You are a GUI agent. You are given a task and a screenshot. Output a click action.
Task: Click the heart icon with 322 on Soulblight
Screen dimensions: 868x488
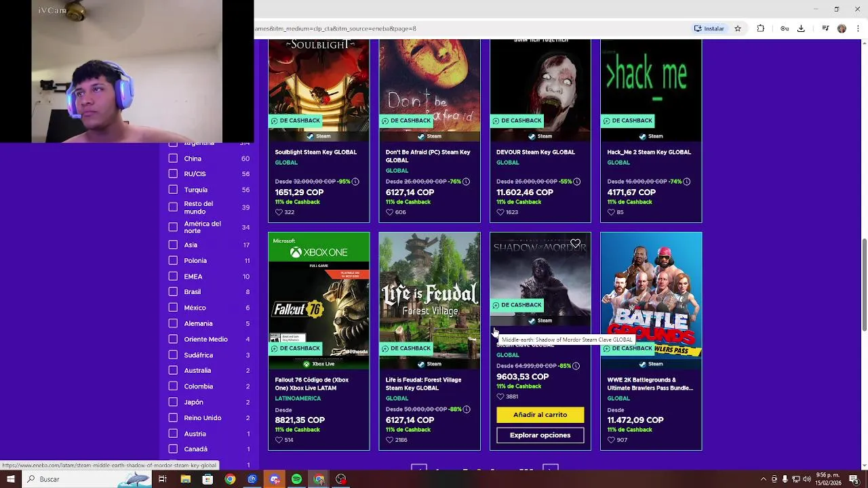279,212
